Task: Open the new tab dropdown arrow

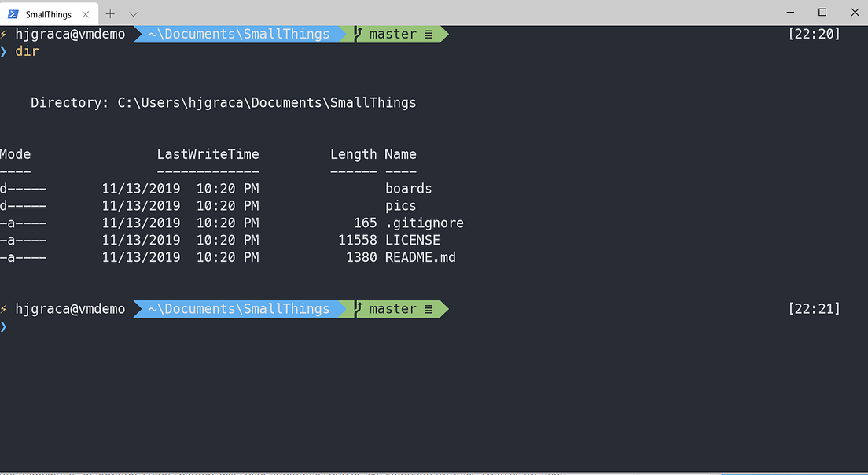Action: pyautogui.click(x=132, y=13)
